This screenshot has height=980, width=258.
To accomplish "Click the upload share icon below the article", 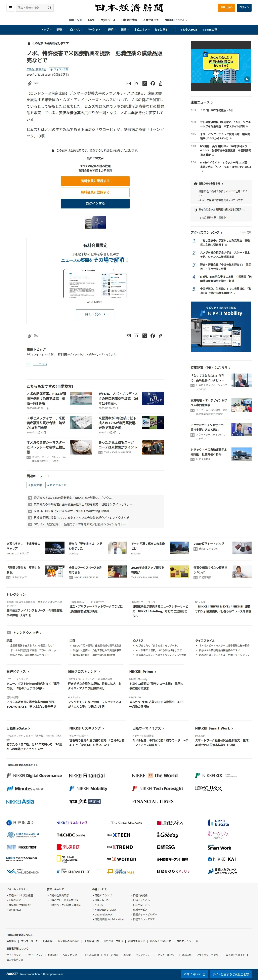I will click(161, 336).
